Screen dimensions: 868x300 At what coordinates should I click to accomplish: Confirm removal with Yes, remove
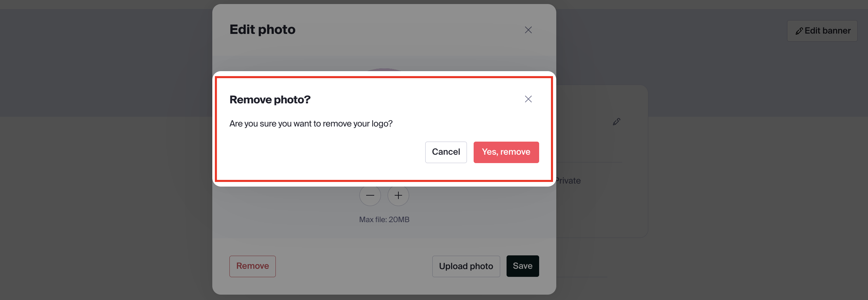pyautogui.click(x=506, y=152)
